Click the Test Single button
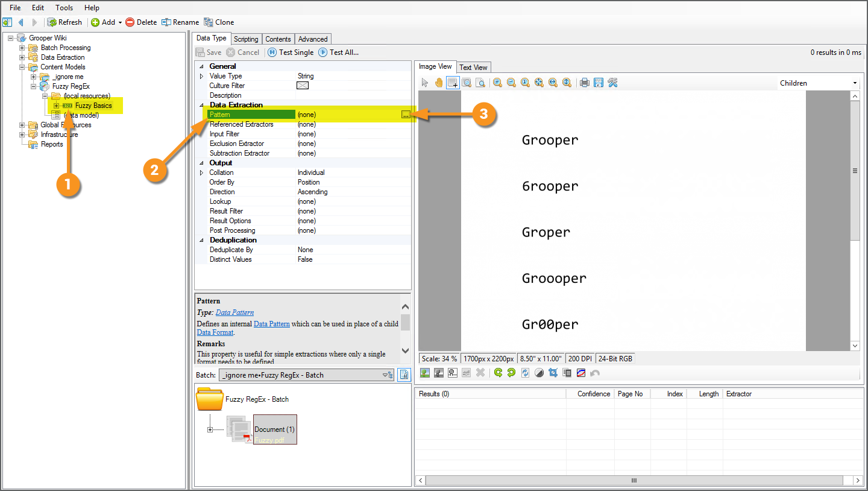This screenshot has width=868, height=491. (291, 52)
